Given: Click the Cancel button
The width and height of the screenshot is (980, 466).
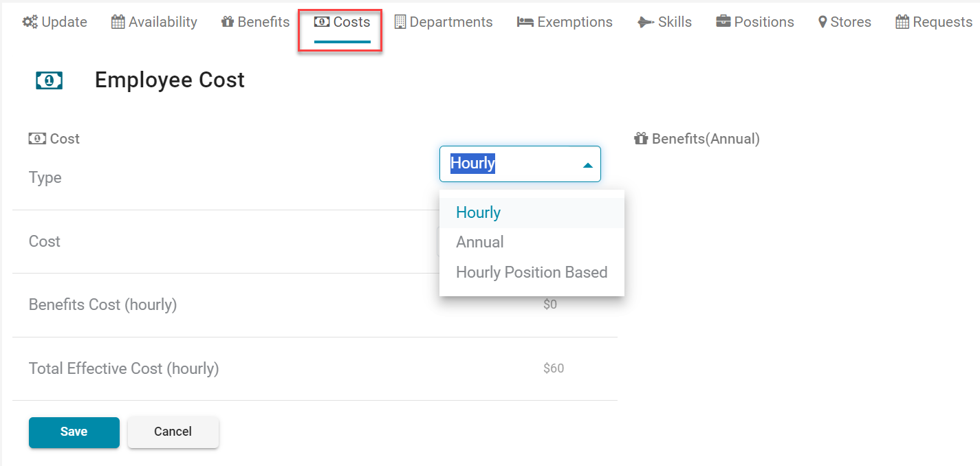Looking at the screenshot, I should tap(173, 432).
